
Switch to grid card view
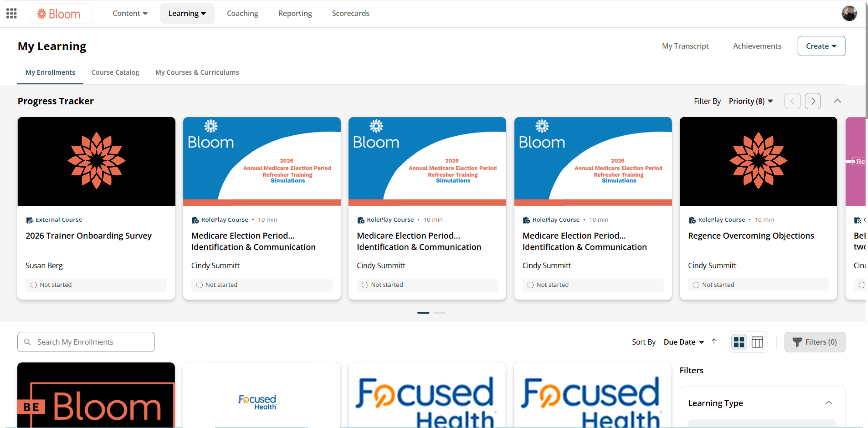pos(739,342)
